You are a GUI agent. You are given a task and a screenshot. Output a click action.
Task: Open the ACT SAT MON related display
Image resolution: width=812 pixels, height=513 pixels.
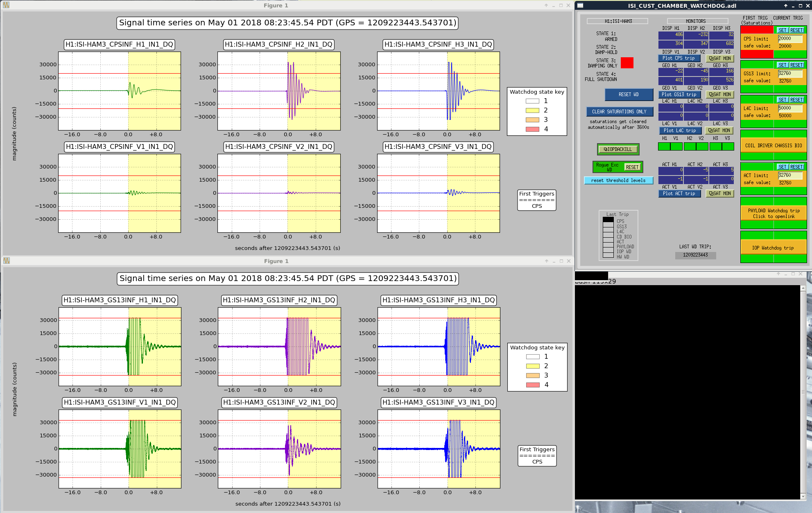click(x=720, y=193)
